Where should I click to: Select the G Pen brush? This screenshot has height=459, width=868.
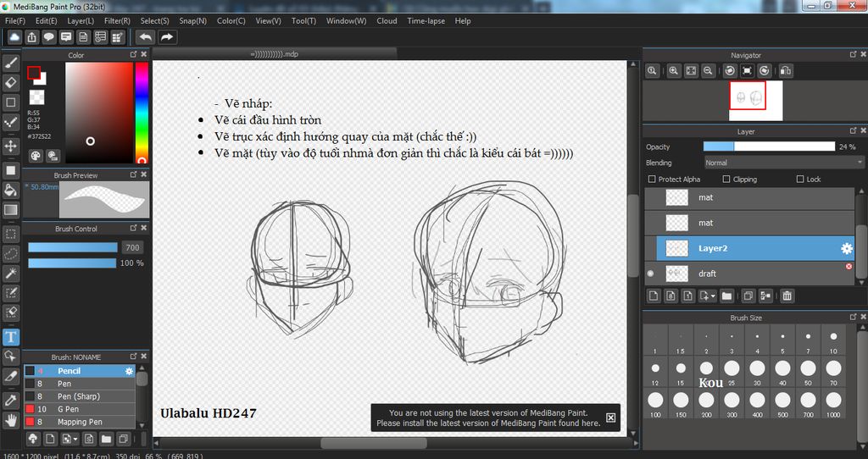[x=79, y=409]
